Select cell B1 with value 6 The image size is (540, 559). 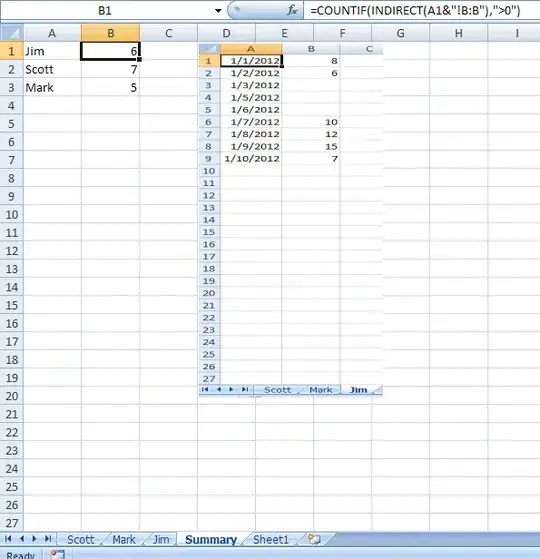pyautogui.click(x=110, y=51)
